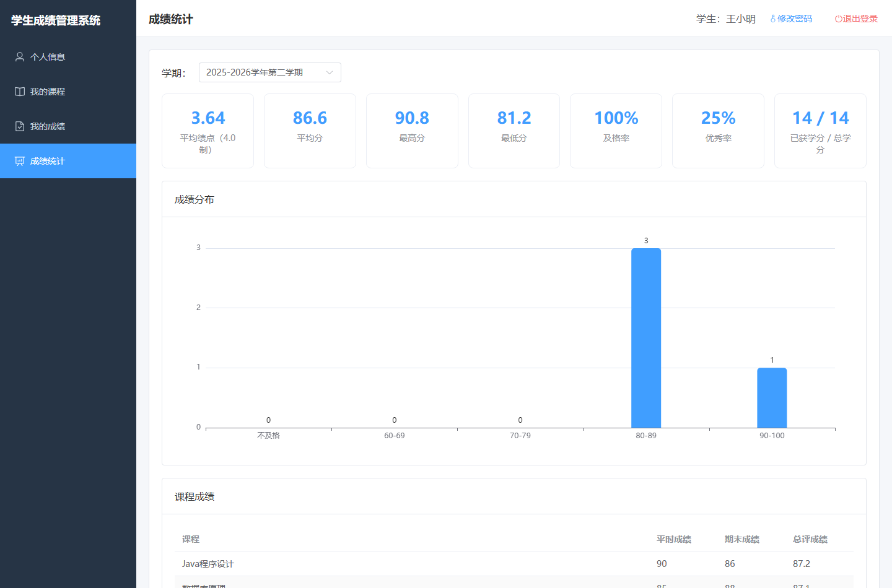
Task: Click the 成绩统计 page heading
Action: [x=171, y=19]
